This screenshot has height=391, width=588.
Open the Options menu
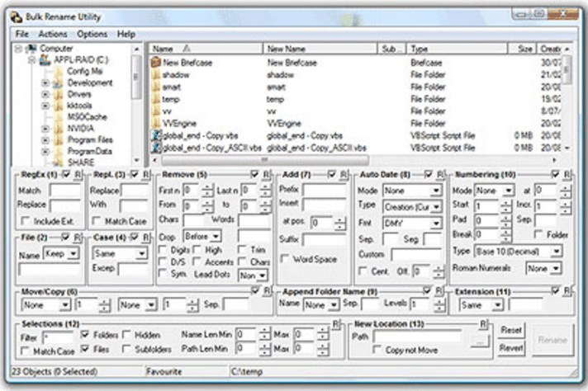pyautogui.click(x=92, y=34)
